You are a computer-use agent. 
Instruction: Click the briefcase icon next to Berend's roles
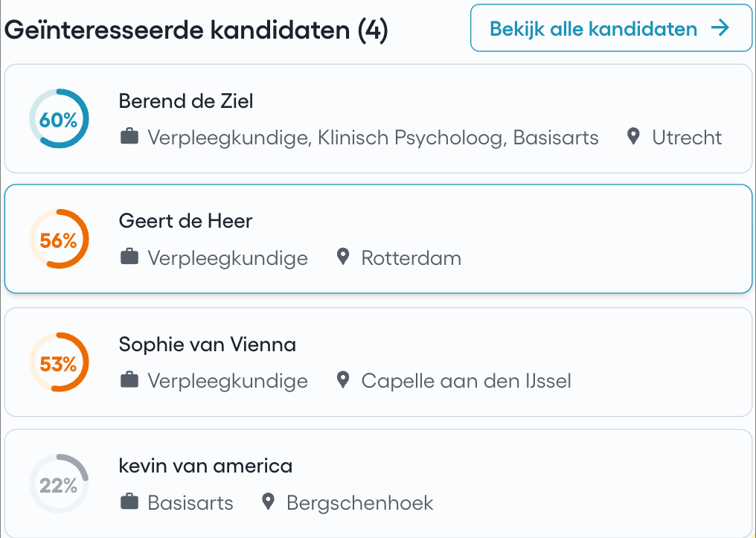(129, 138)
